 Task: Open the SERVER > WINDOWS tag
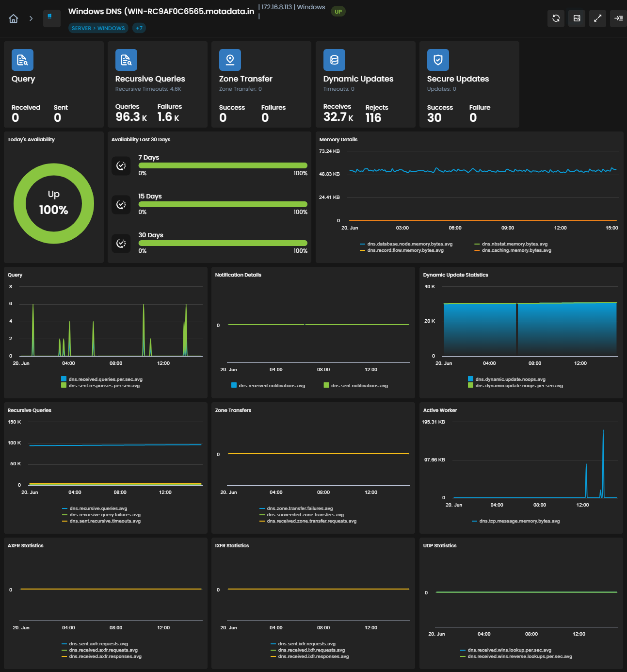pyautogui.click(x=98, y=28)
